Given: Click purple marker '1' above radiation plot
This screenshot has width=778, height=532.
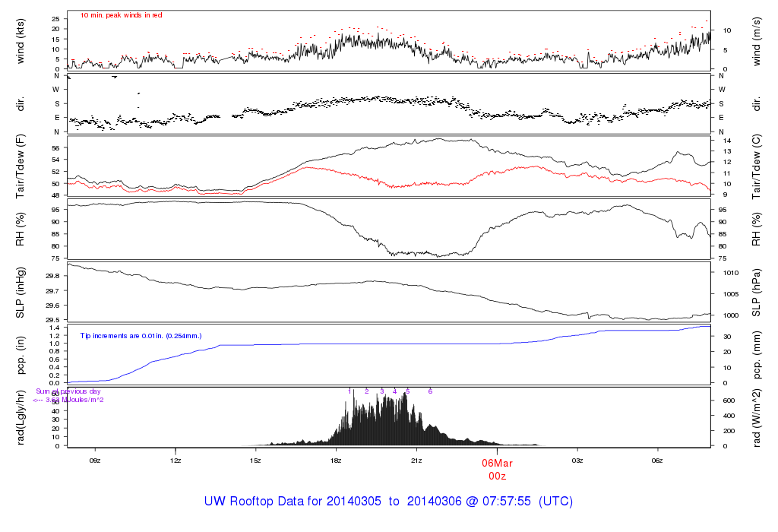Looking at the screenshot, I should coord(349,391).
